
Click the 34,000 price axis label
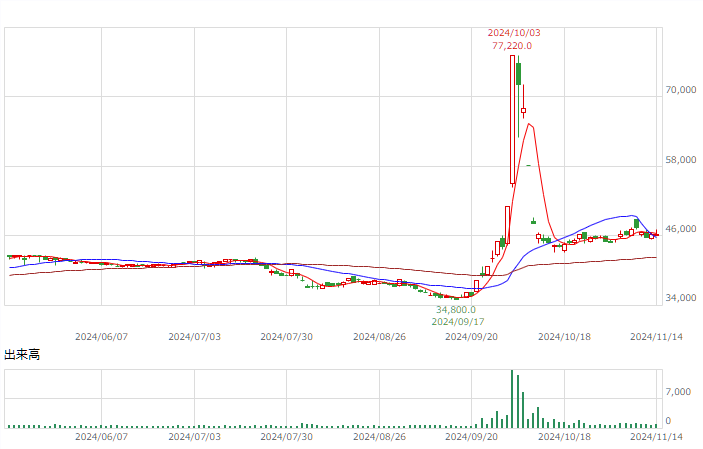[681, 298]
